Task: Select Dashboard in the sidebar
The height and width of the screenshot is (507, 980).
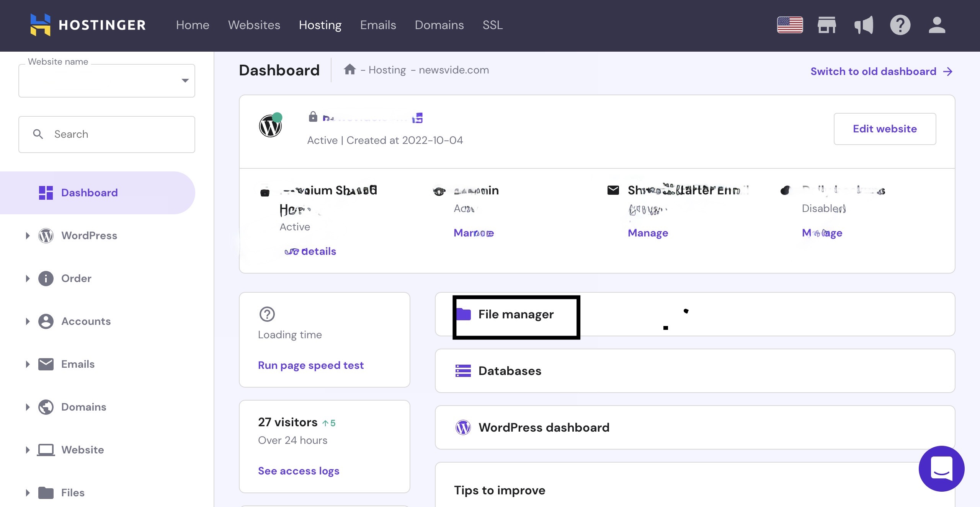Action: 97,193
